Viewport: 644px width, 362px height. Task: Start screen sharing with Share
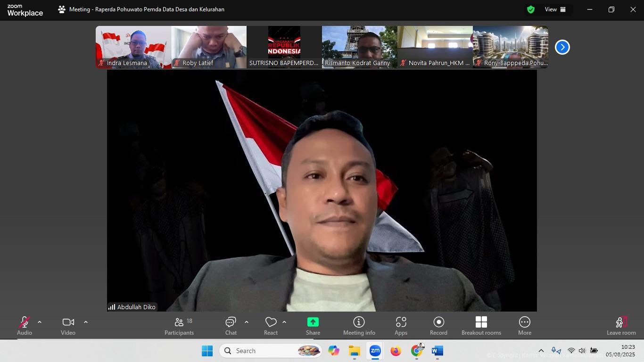tap(313, 326)
